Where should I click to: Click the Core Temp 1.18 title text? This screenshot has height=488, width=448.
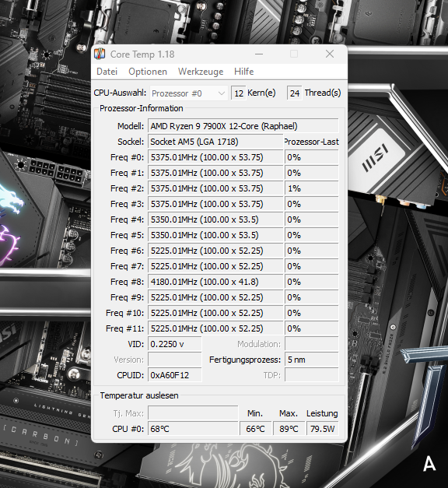coord(142,54)
